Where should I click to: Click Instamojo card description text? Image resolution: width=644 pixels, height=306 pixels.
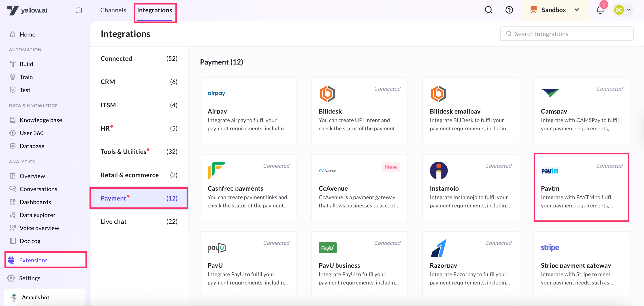[470, 201]
